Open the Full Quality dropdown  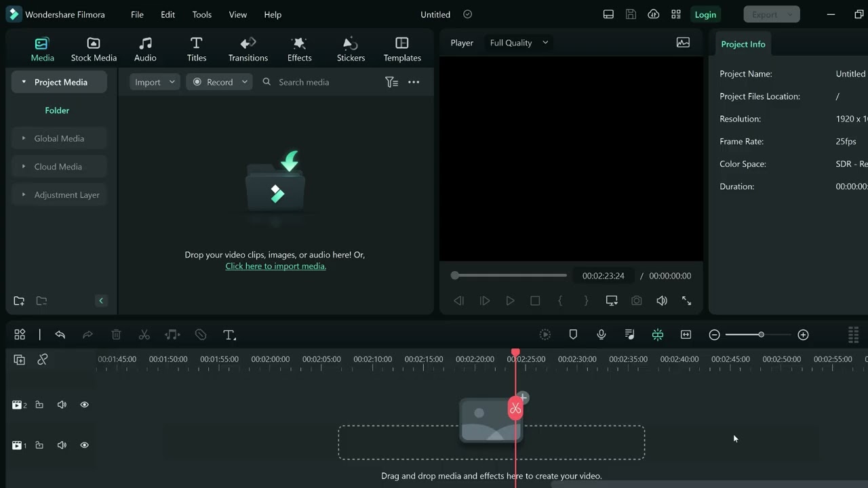coord(519,43)
